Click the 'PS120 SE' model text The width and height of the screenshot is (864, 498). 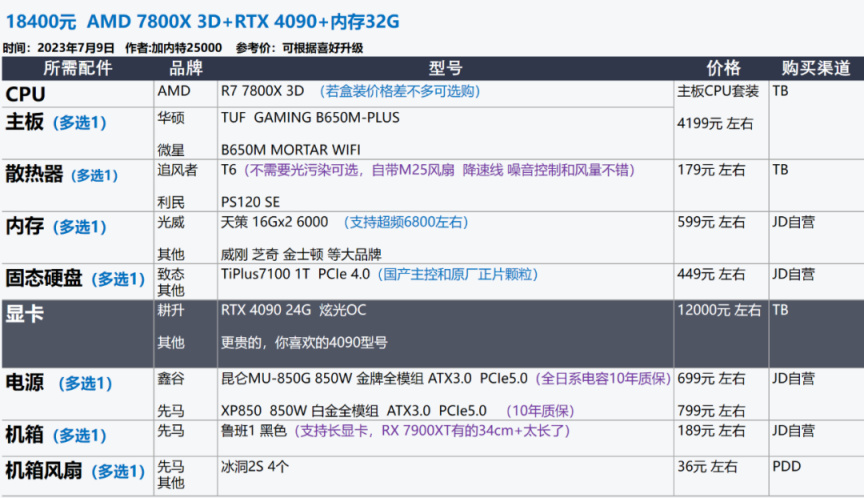(x=250, y=202)
